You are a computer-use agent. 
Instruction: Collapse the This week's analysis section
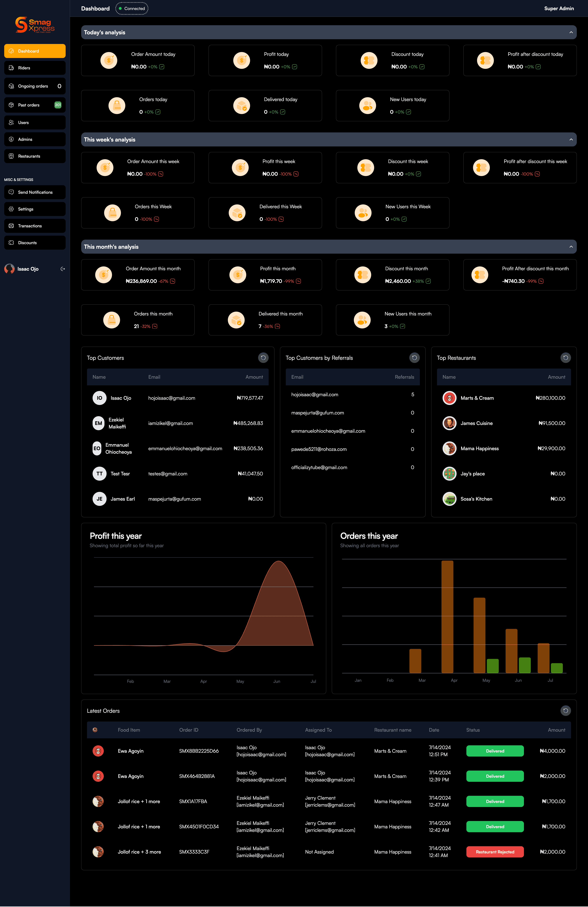point(571,139)
